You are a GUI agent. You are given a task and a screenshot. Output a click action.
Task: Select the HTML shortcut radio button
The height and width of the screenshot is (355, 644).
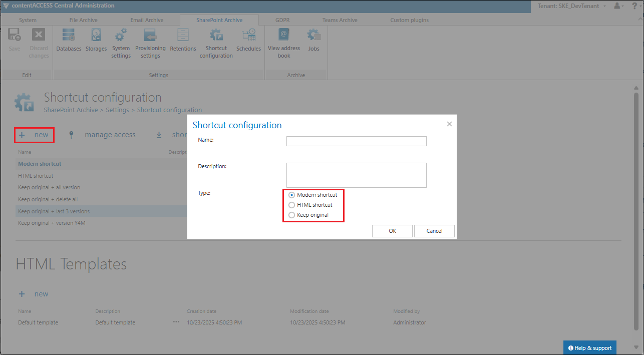click(292, 205)
